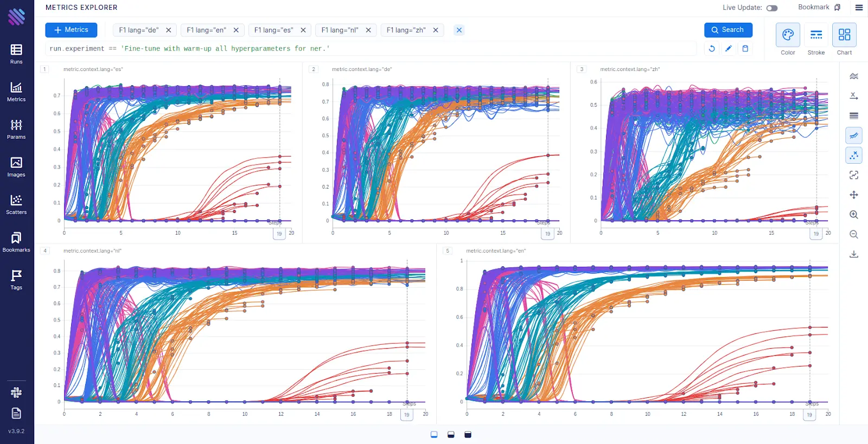
Task: Click the Aim logo at top of sidebar
Action: [17, 17]
